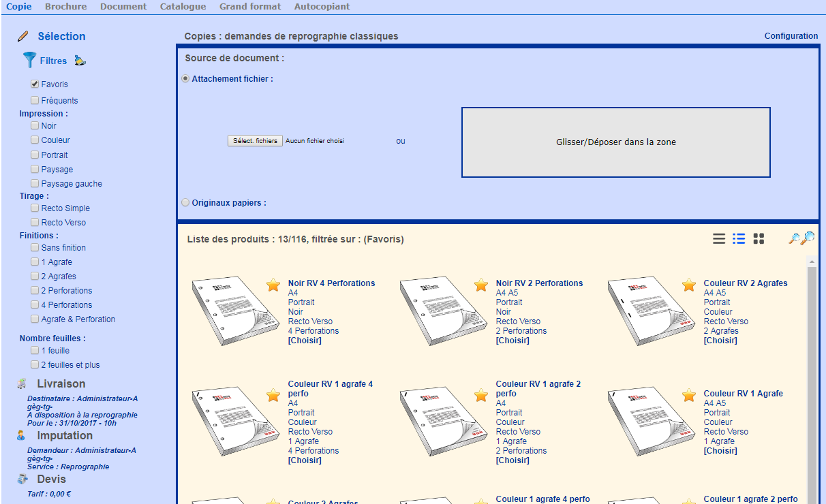Switch to detailed list view icon
826x504 pixels.
[739, 238]
